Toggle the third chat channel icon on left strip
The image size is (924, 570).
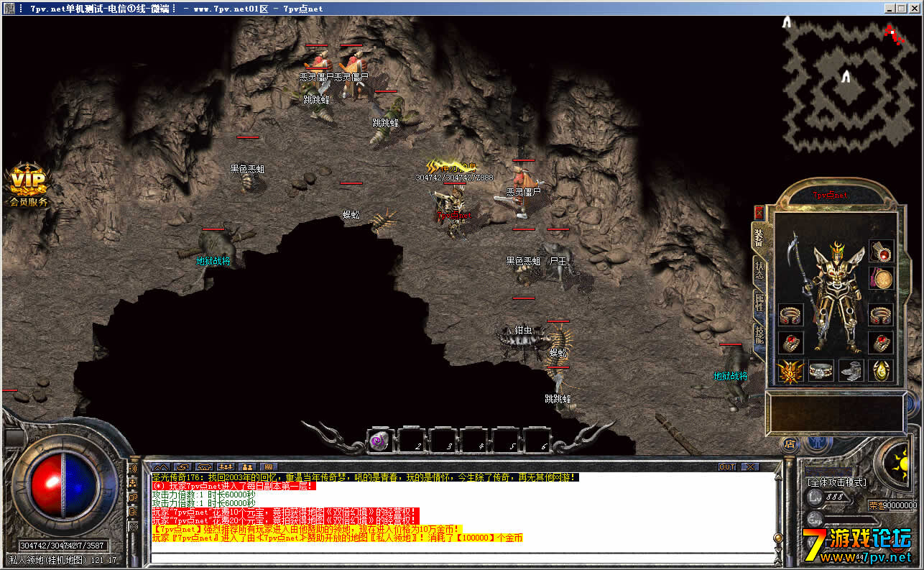point(133,497)
